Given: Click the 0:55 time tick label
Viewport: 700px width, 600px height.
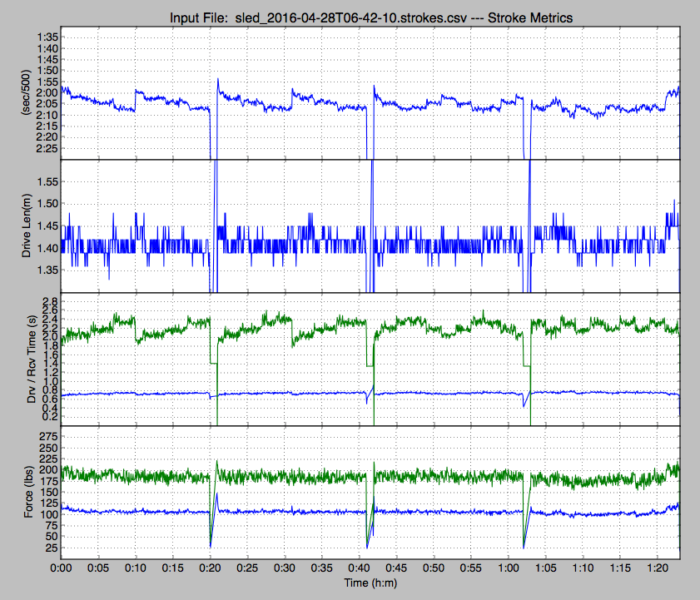Looking at the screenshot, I should pyautogui.click(x=470, y=568).
